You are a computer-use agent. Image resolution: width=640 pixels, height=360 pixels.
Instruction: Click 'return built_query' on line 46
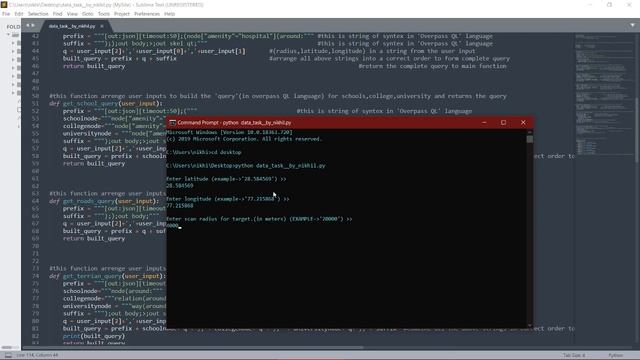(x=94, y=66)
